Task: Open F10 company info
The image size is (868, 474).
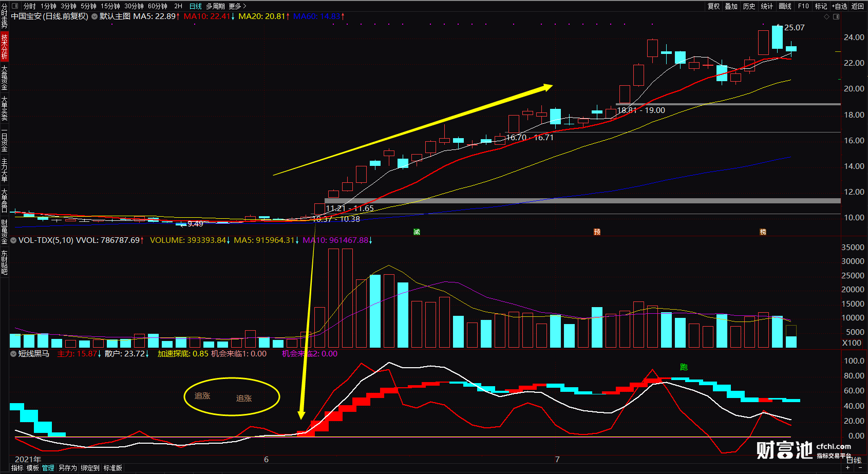Action: (803, 6)
